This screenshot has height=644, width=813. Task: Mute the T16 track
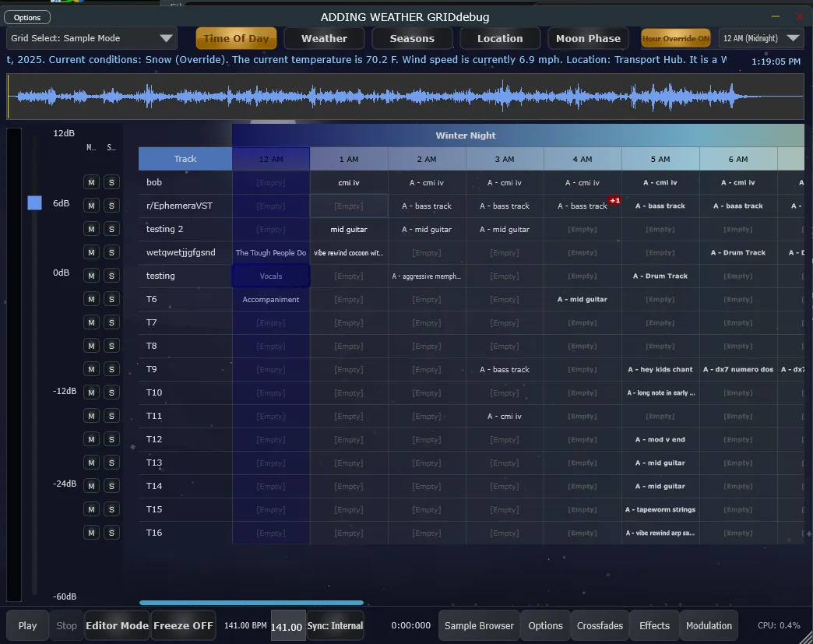click(91, 533)
